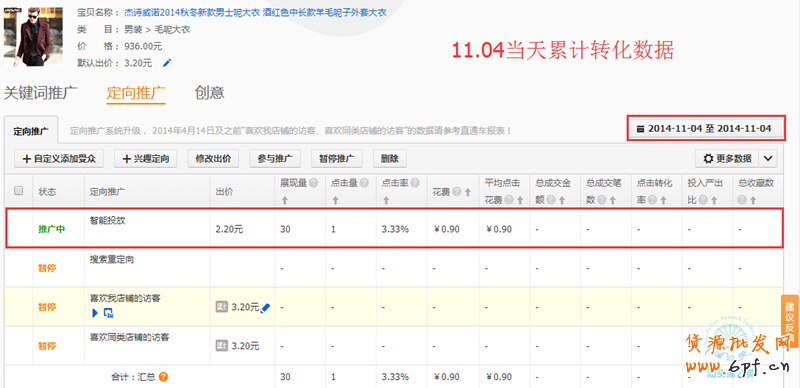Sort table by 花费 arrow
The image size is (800, 388).
pyautogui.click(x=467, y=192)
